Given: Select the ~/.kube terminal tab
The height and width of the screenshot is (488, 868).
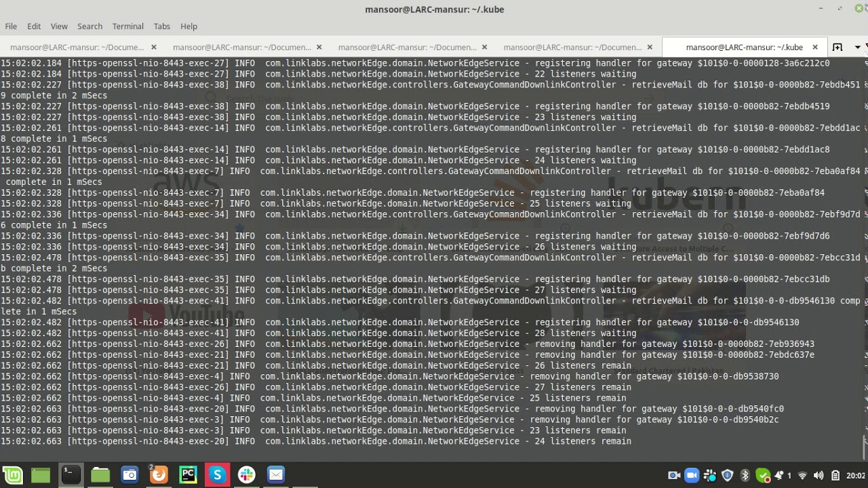Looking at the screenshot, I should click(x=745, y=47).
